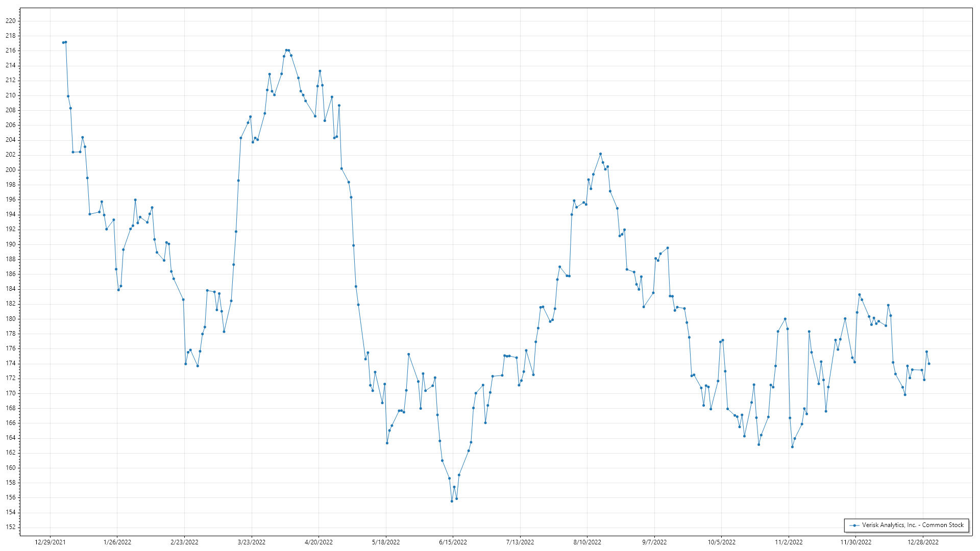Click the 11/2/2022 x-axis date label
The height and width of the screenshot is (551, 980).
[x=789, y=542]
